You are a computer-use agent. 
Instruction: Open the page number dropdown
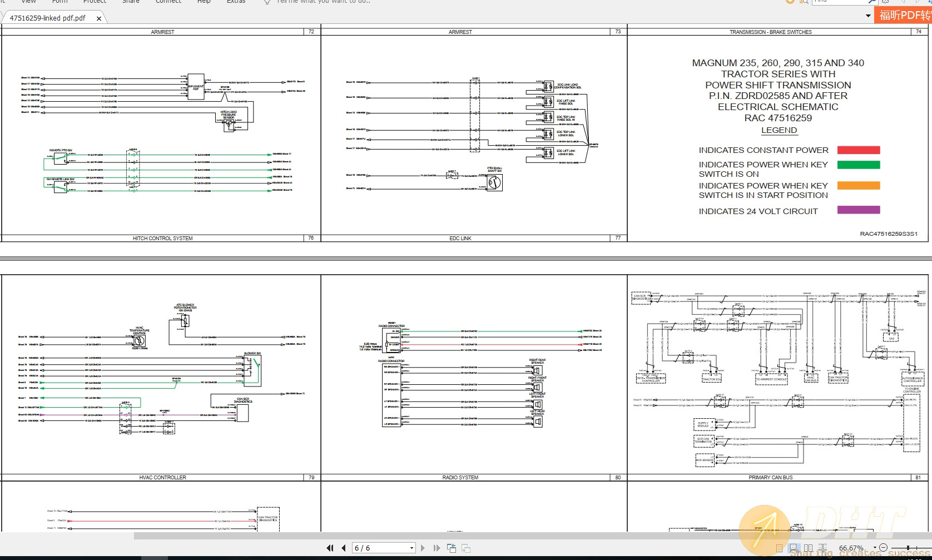pyautogui.click(x=412, y=548)
